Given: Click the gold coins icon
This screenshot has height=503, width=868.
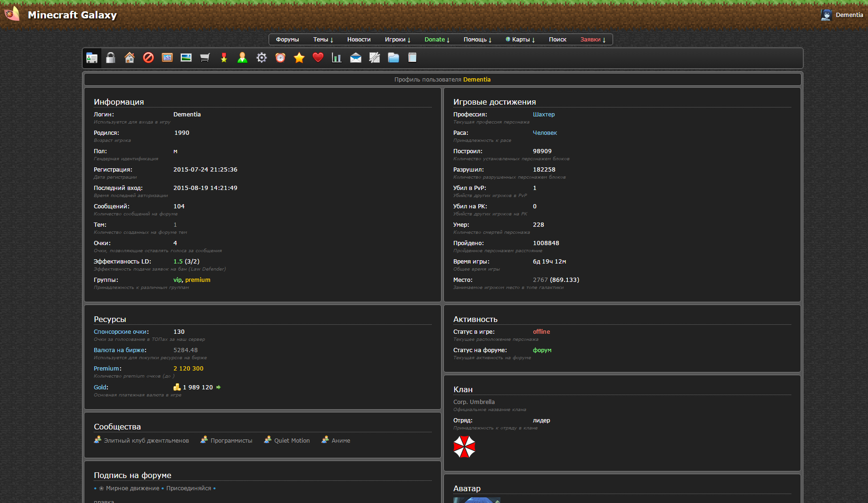Looking at the screenshot, I should point(177,387).
